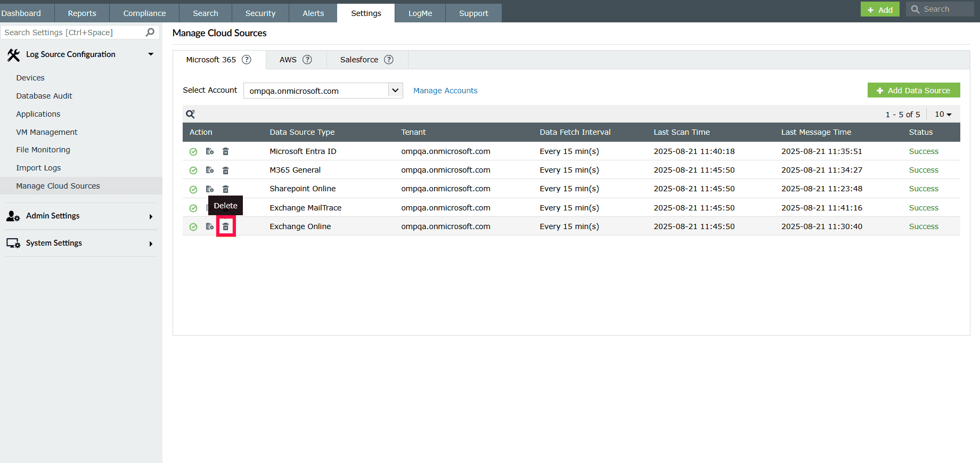Click the Status column header
Viewport: 980px width, 463px height.
coord(921,132)
